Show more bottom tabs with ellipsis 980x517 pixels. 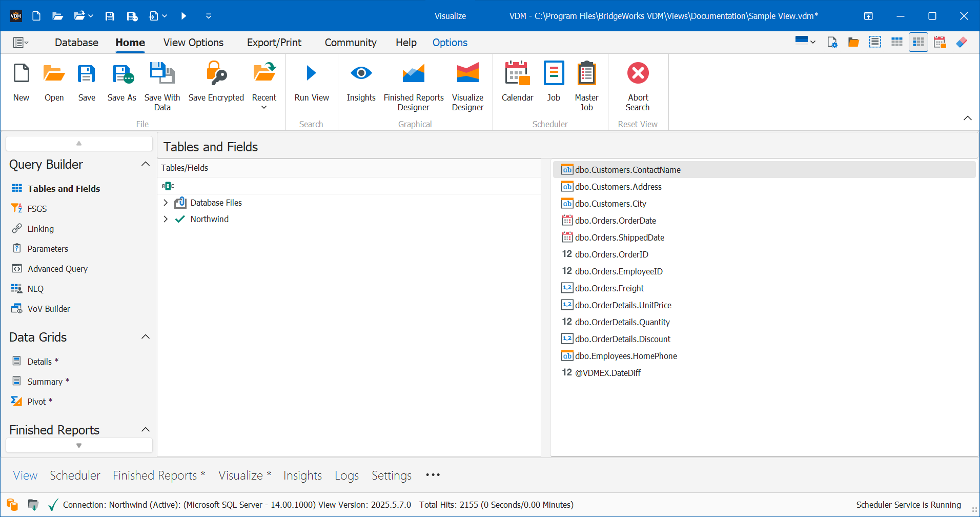click(x=433, y=475)
